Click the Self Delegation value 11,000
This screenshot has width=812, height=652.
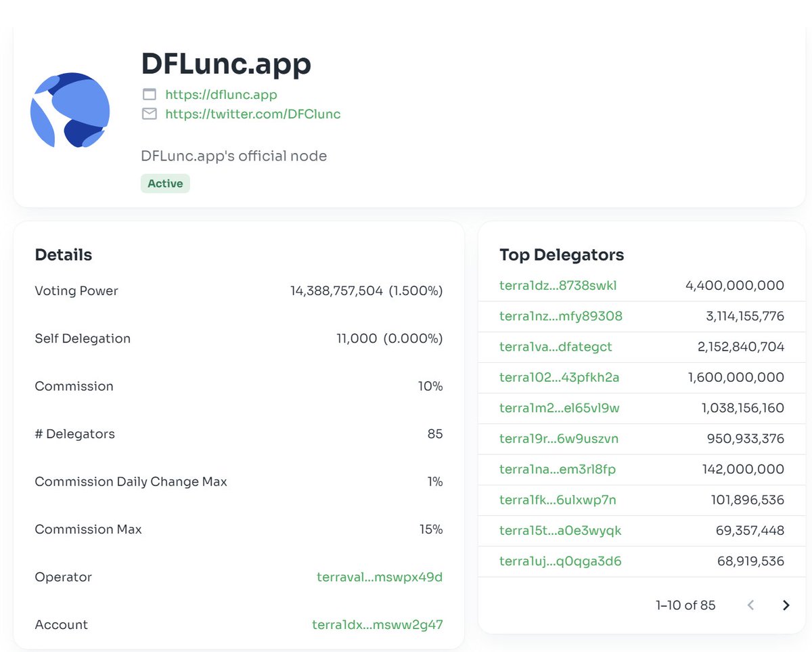(357, 339)
